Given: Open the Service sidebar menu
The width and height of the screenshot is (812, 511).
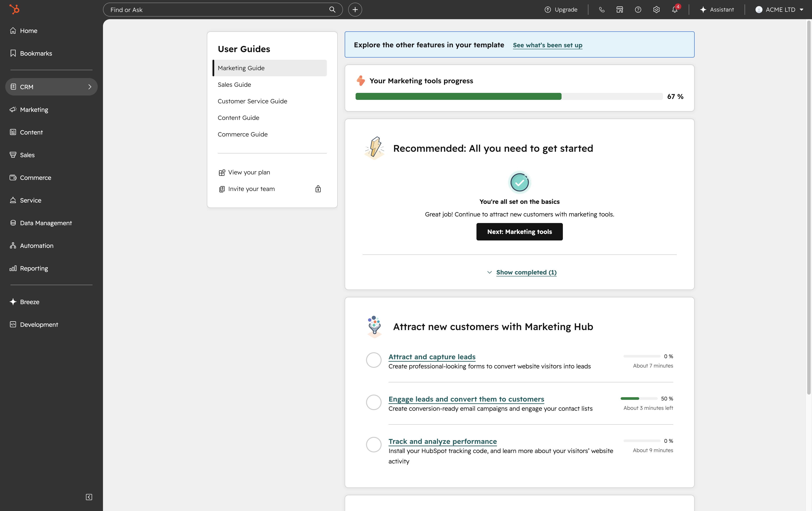Looking at the screenshot, I should click(51, 200).
